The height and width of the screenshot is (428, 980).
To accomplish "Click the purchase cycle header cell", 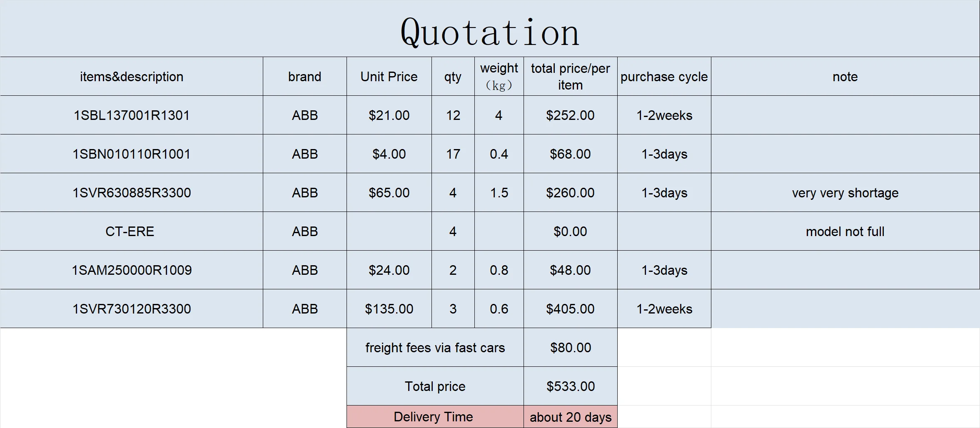I will pos(664,77).
